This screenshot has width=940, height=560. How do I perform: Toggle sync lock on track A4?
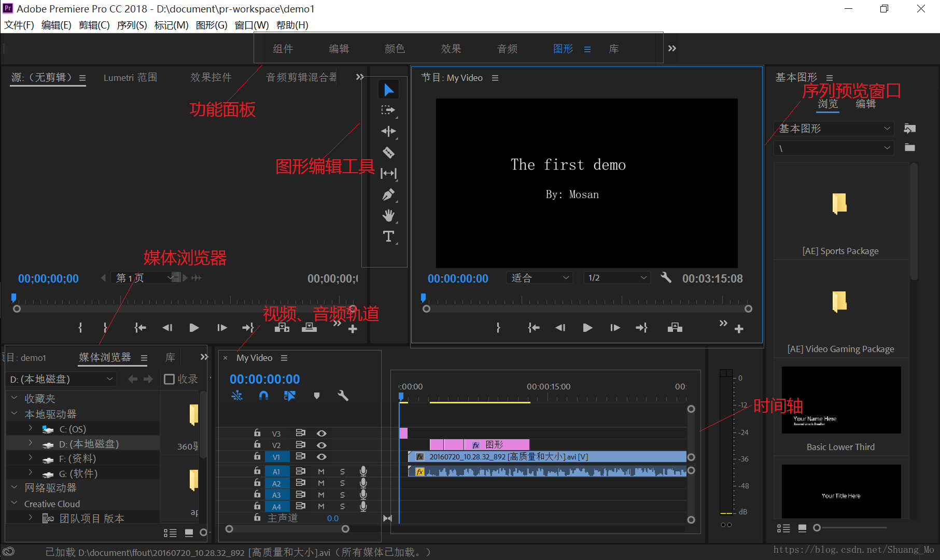click(x=300, y=506)
